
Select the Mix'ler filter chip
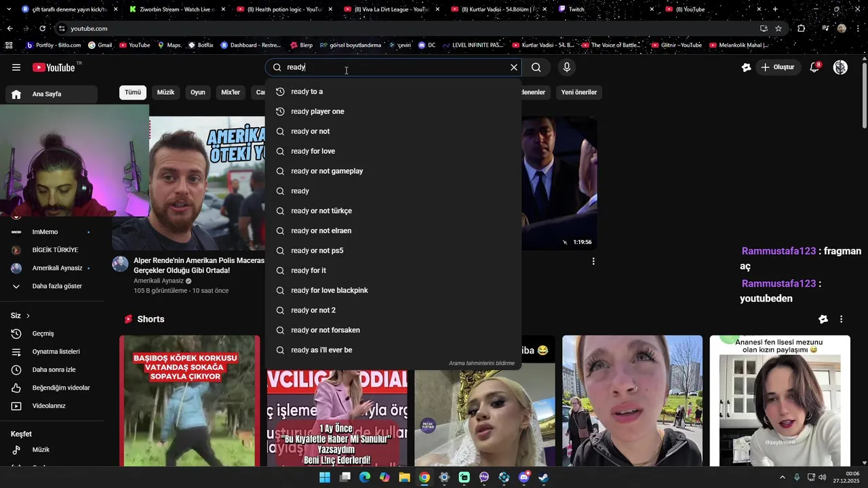pos(231,92)
